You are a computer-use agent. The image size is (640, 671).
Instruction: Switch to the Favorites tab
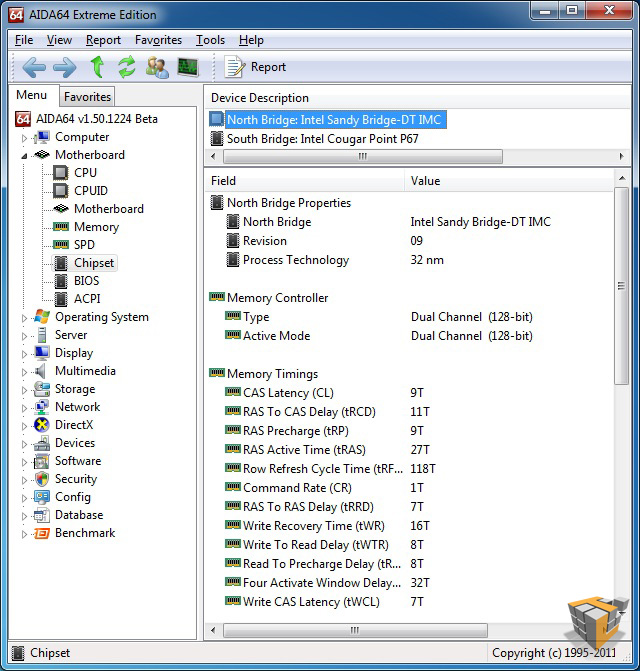(87, 97)
